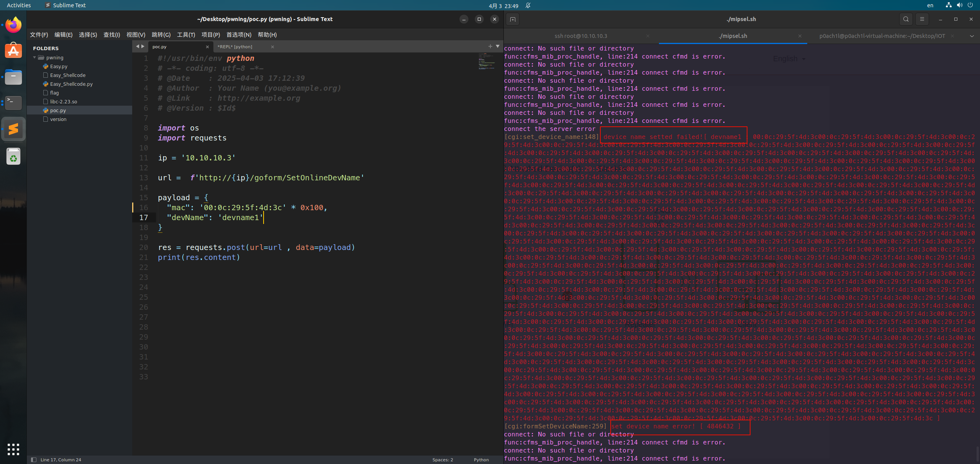Screen dimensions: 980x464
Task: Open the tab list dropdown arrow in Sublime
Action: [498, 46]
